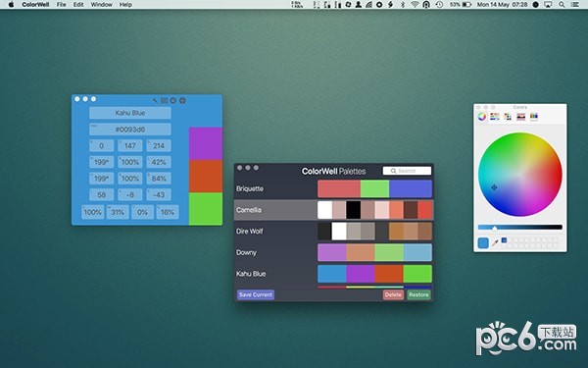
Task: Open Time Machine menu bar icon
Action: tap(439, 5)
